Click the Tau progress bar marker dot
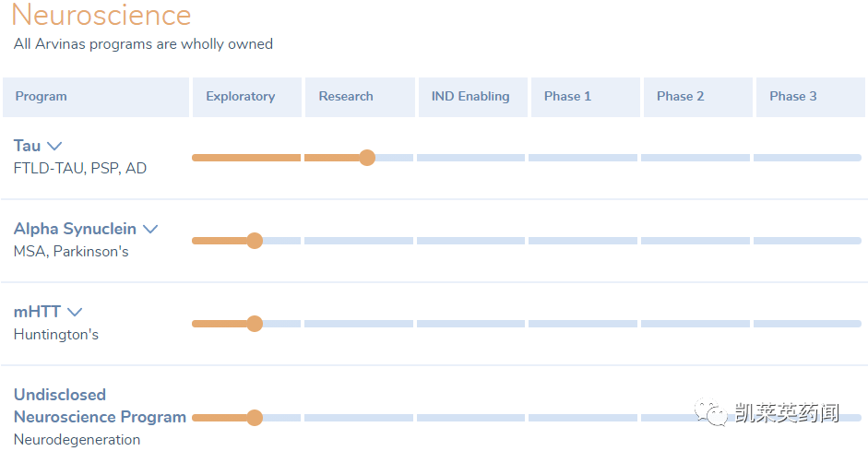Viewport: 868px width, 451px height. (x=367, y=158)
